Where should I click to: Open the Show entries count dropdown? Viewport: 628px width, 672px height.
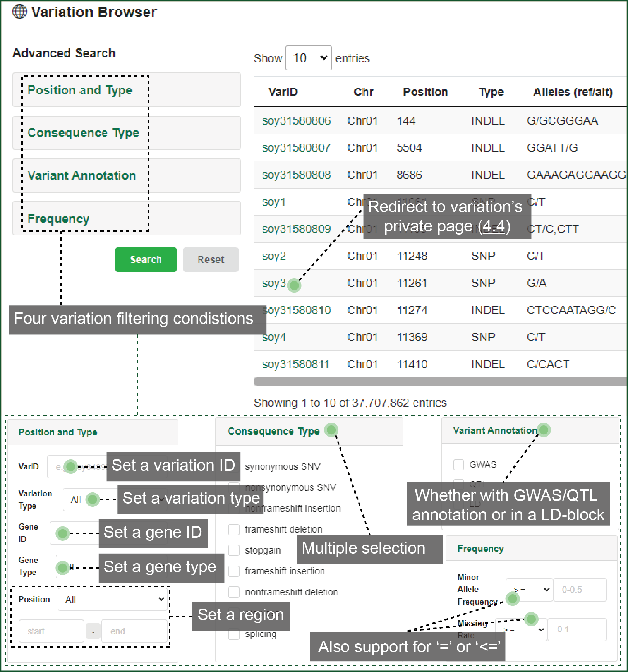coord(308,58)
